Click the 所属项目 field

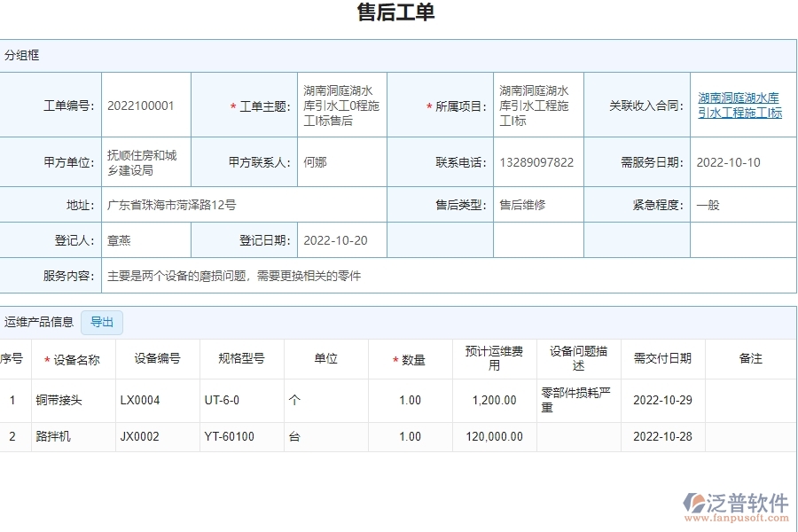(x=538, y=105)
